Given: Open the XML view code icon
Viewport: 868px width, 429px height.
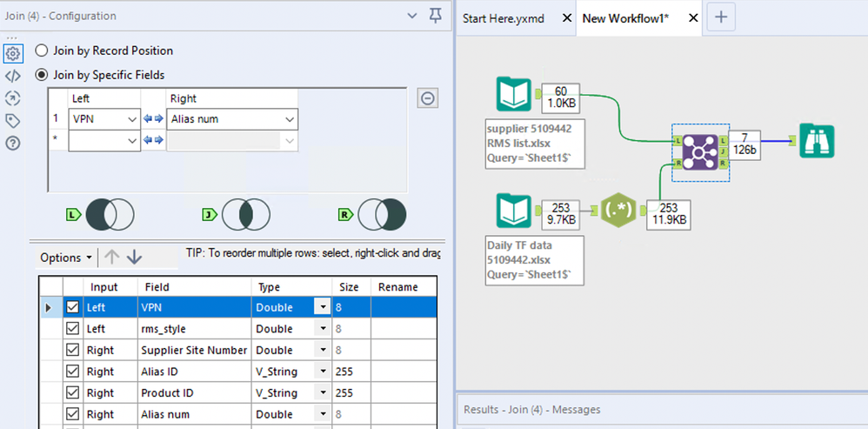Looking at the screenshot, I should [13, 77].
